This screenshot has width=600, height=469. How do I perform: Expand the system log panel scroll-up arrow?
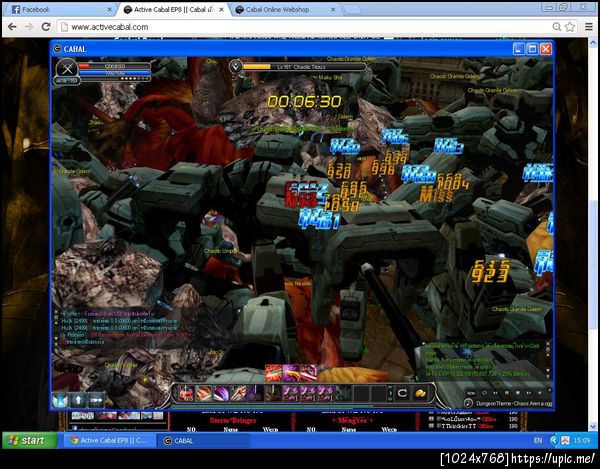pos(548,344)
